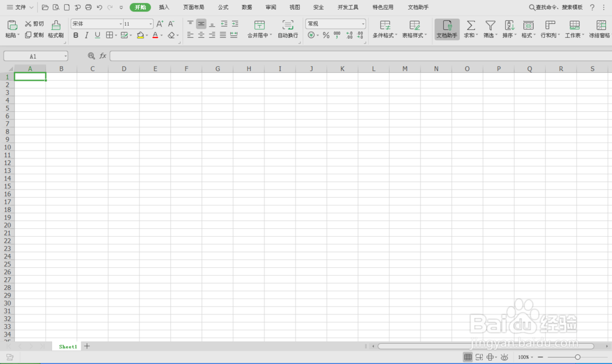Select row header 10
612x364 pixels.
coord(7,147)
